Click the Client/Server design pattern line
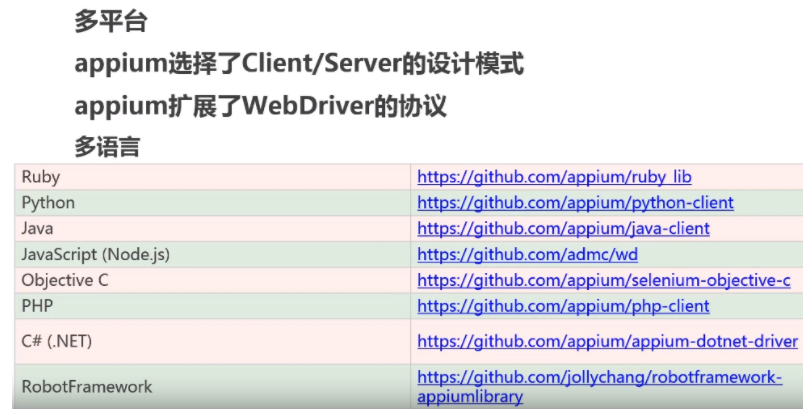803x409 pixels. coord(299,64)
